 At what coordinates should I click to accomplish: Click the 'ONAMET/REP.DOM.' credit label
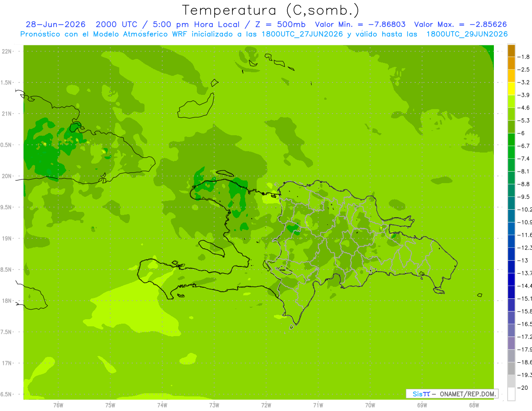tap(467, 394)
